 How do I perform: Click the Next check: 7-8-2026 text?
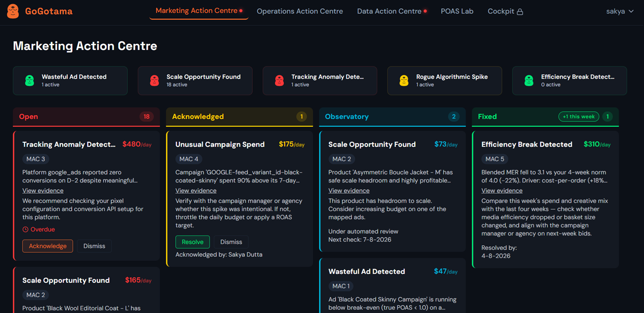(x=360, y=240)
